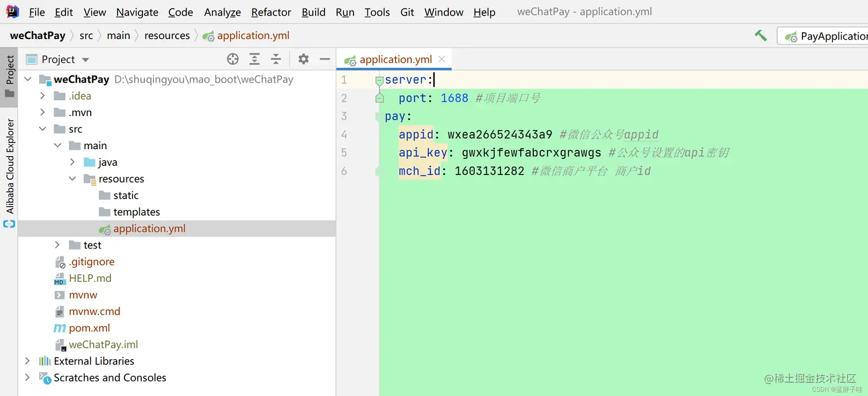Click the Build project hammer icon
The width and height of the screenshot is (868, 396).
[x=761, y=36]
